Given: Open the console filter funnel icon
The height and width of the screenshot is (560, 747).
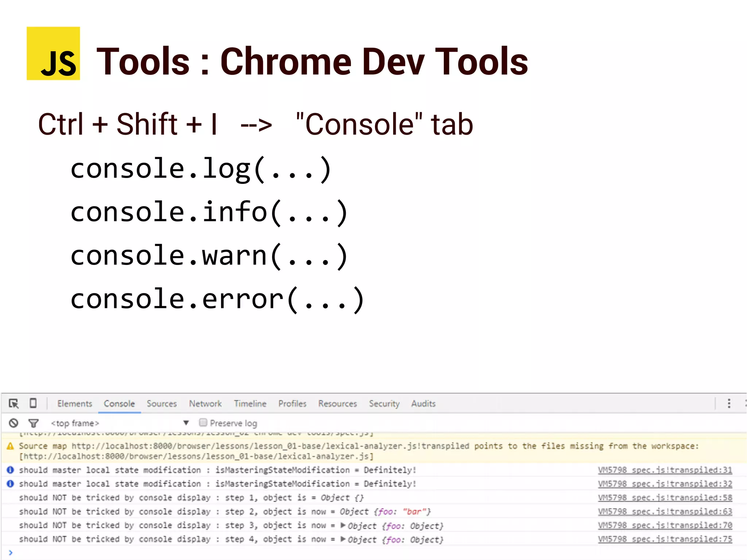Looking at the screenshot, I should coord(34,423).
